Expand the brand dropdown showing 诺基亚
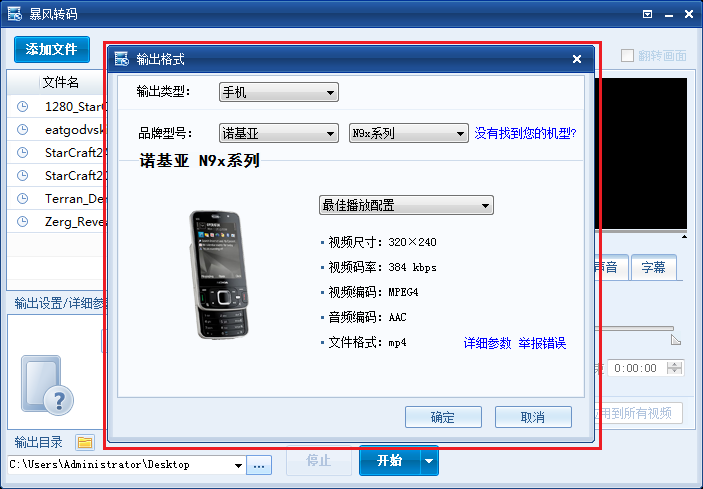This screenshot has height=489, width=703. pos(278,133)
